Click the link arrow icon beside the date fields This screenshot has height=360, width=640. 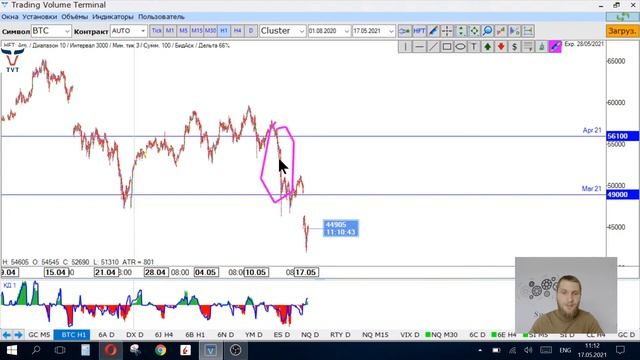(404, 31)
